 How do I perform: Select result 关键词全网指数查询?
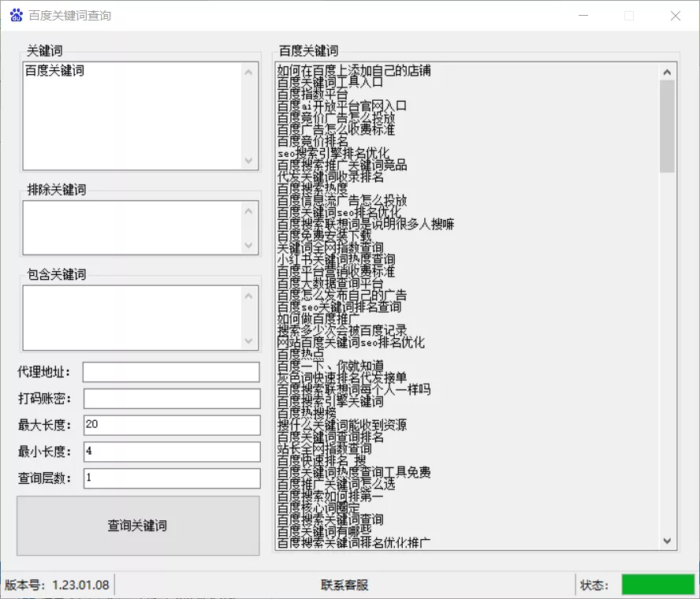tap(330, 247)
